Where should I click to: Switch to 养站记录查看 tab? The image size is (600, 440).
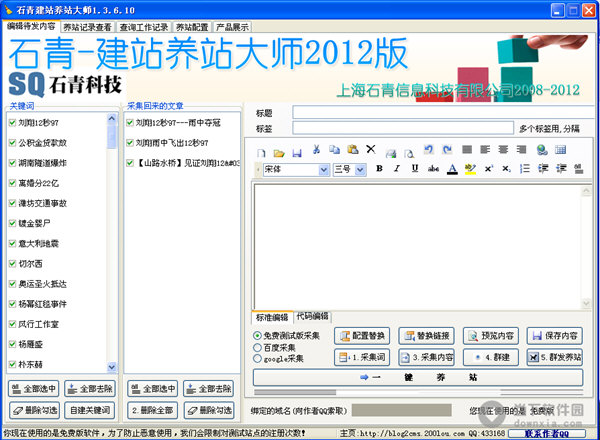tap(87, 27)
